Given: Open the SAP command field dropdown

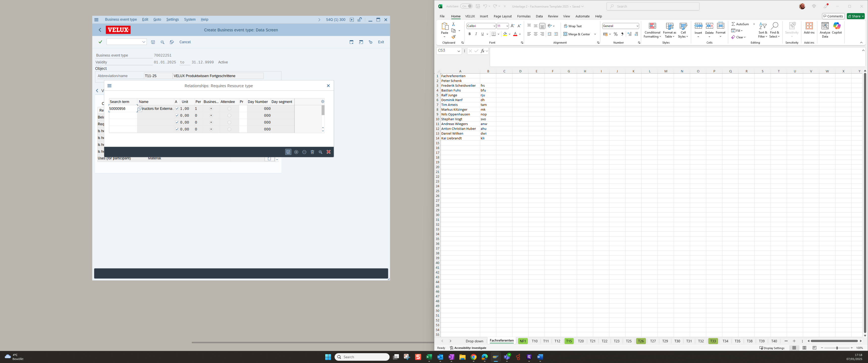Looking at the screenshot, I should (144, 42).
